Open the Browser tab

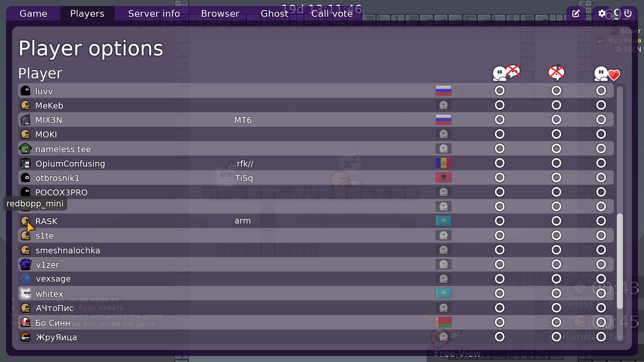pos(220,13)
